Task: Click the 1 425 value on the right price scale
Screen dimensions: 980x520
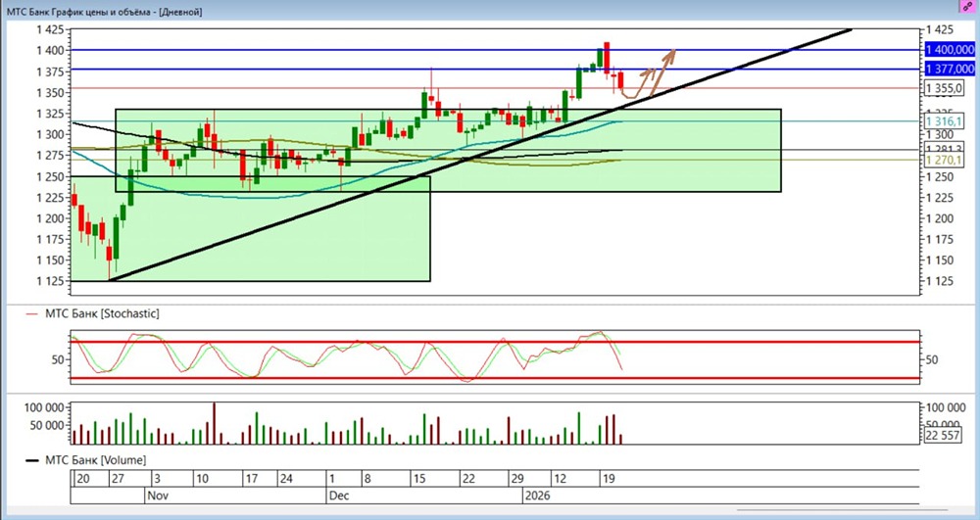Action: pos(940,29)
